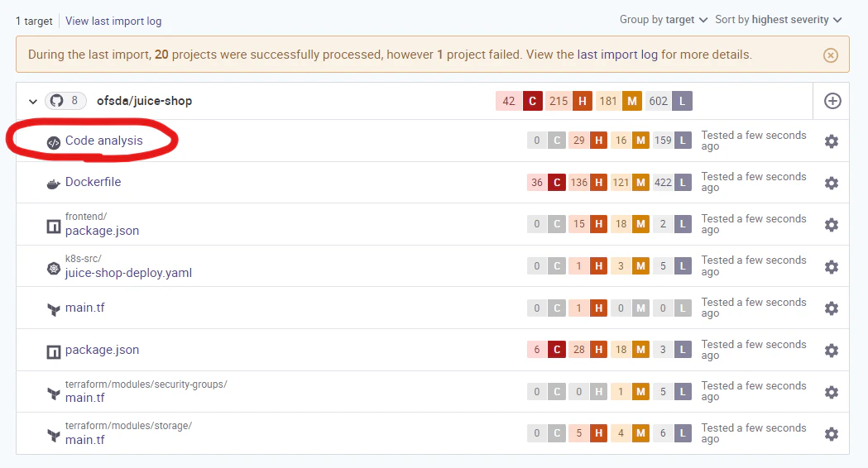The image size is (868, 468).
Task: Click the plus icon to add projects
Action: point(832,101)
